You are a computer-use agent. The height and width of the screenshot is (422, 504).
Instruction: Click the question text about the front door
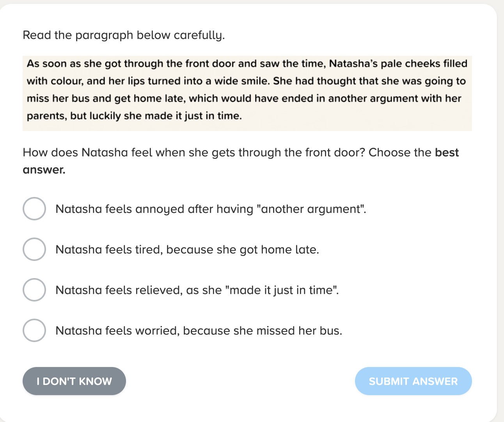[x=240, y=152]
